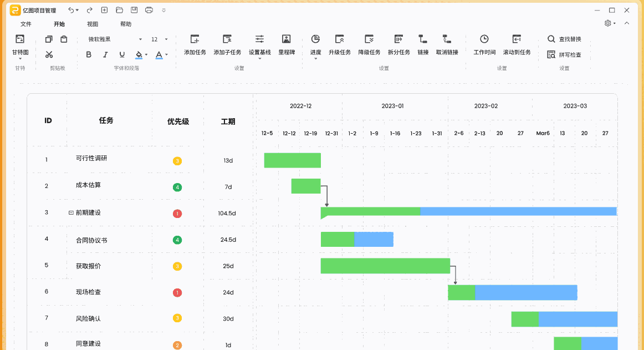Switch to the 视图 tab
The width and height of the screenshot is (644, 350).
[93, 24]
